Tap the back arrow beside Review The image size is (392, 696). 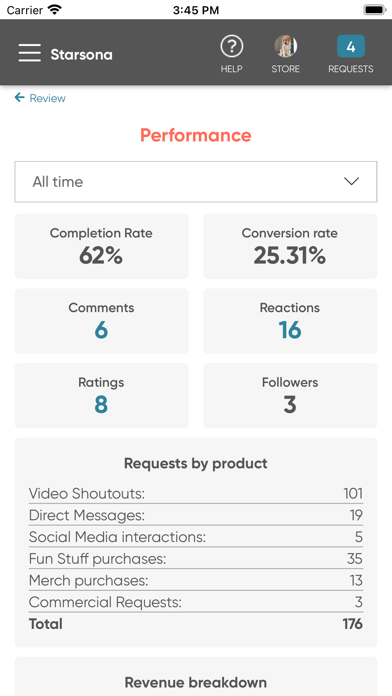pyautogui.click(x=19, y=97)
